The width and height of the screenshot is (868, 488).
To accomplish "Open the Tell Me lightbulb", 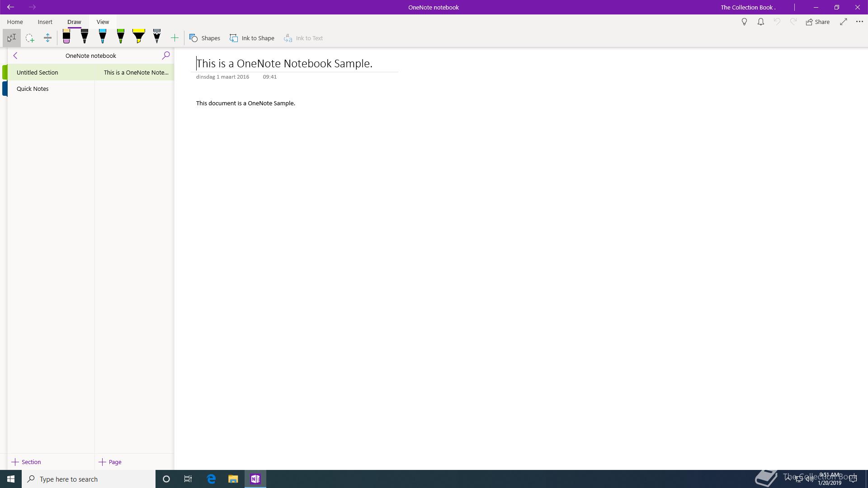I will (x=744, y=22).
